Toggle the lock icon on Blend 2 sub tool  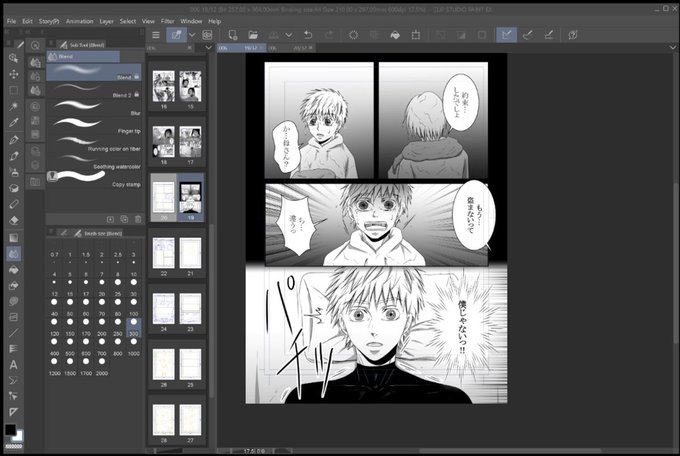point(137,94)
